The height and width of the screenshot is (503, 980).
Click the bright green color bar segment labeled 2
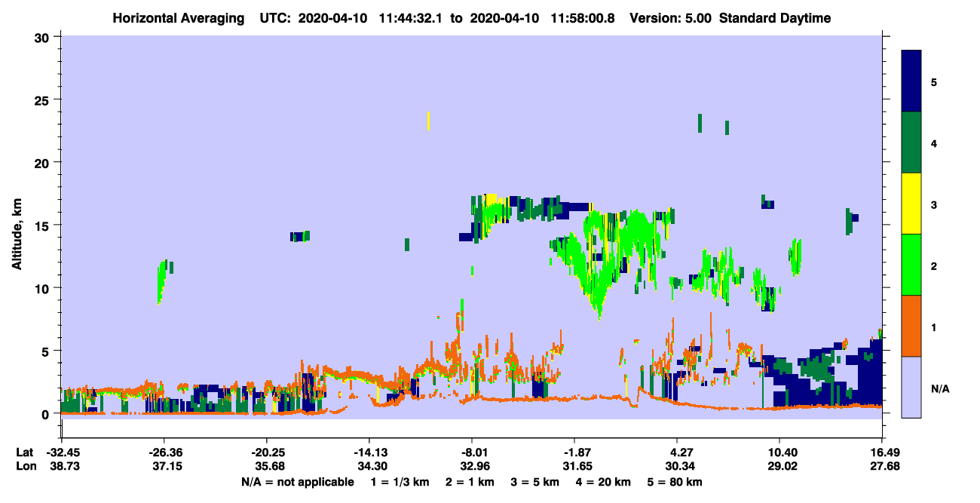tap(911, 265)
